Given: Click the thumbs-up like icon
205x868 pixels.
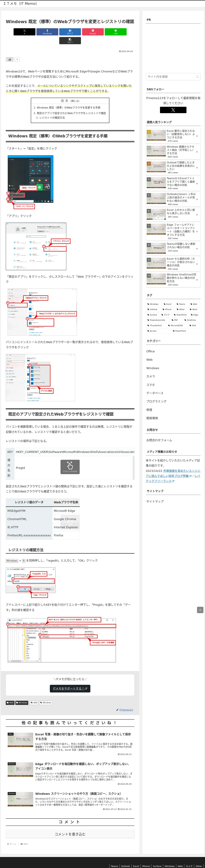Looking at the screenshot, I should pyautogui.click(x=10, y=59).
